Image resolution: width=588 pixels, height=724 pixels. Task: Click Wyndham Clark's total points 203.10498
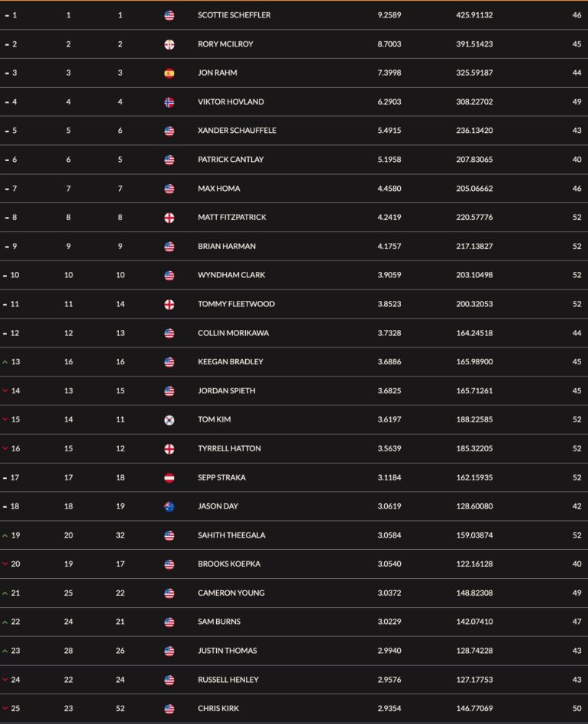pos(474,275)
